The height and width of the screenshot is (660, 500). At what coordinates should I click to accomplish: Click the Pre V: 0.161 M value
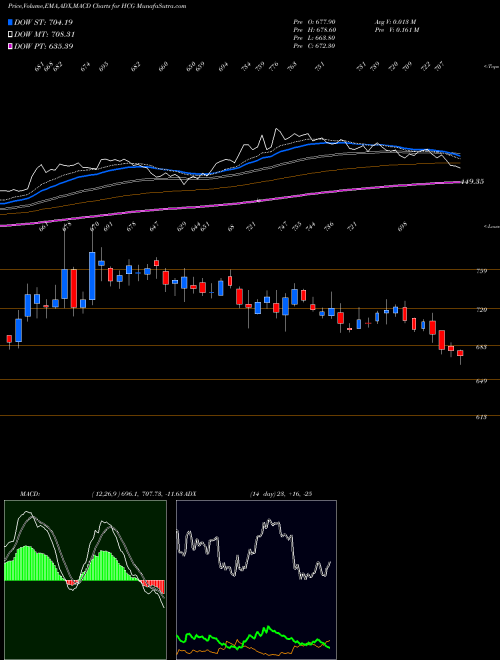click(396, 29)
